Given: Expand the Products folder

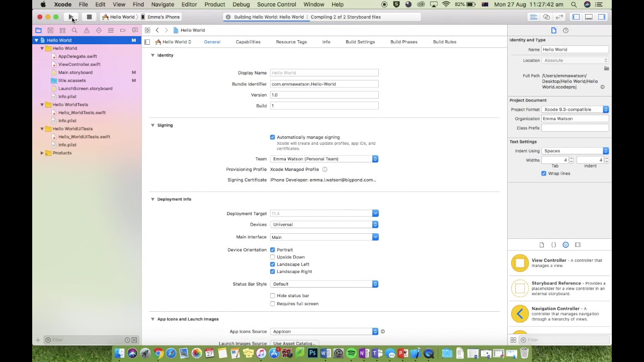Looking at the screenshot, I should [42, 153].
